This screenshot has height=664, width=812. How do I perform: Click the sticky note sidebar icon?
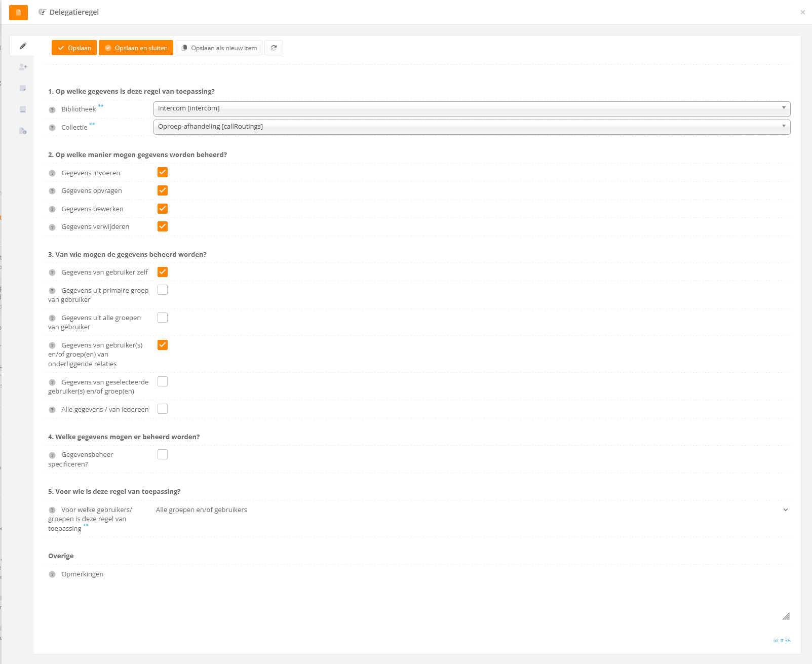tap(23, 88)
